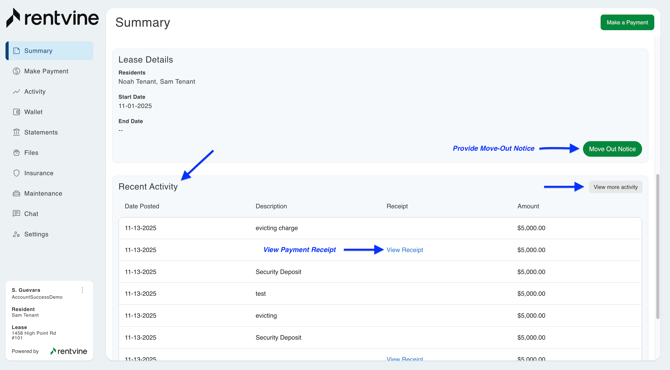Click the Settings user gear icon
Screen dimensions: 670x370
(x=16, y=234)
